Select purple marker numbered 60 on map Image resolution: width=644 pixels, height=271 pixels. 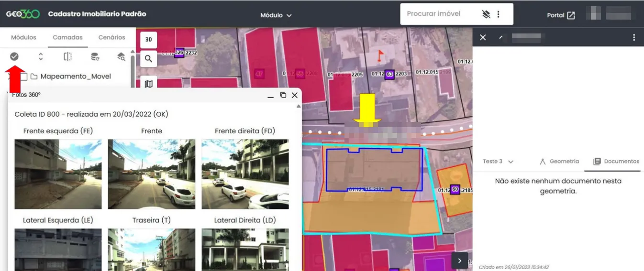pos(455,190)
